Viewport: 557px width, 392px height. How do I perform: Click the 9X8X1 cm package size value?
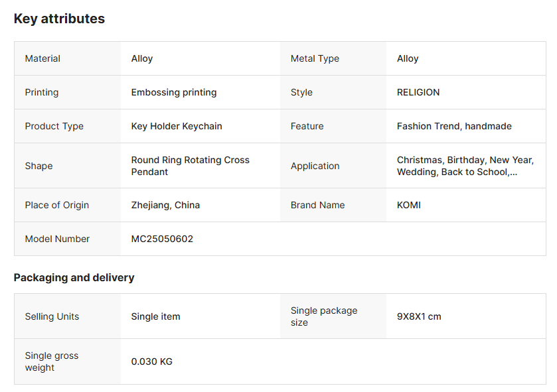click(x=419, y=316)
